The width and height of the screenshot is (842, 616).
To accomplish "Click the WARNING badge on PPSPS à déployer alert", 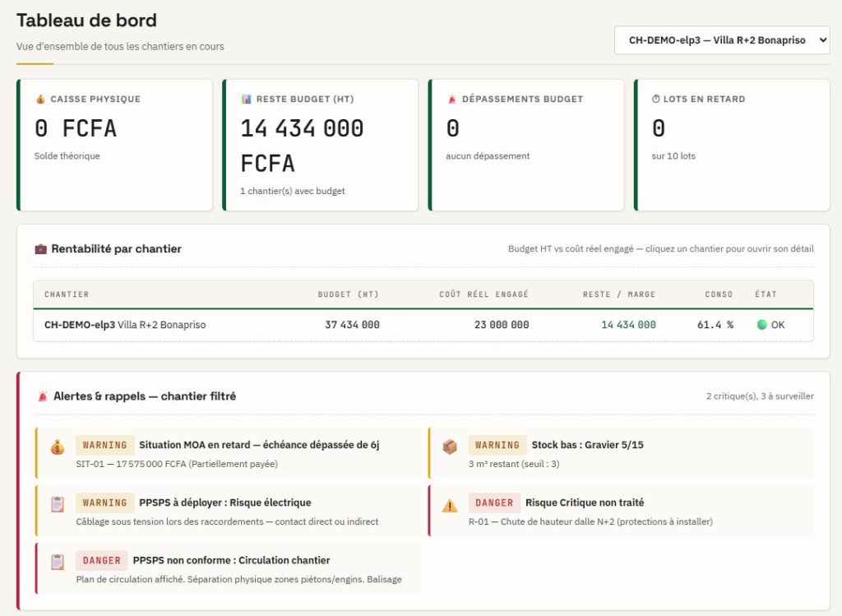I will point(104,503).
